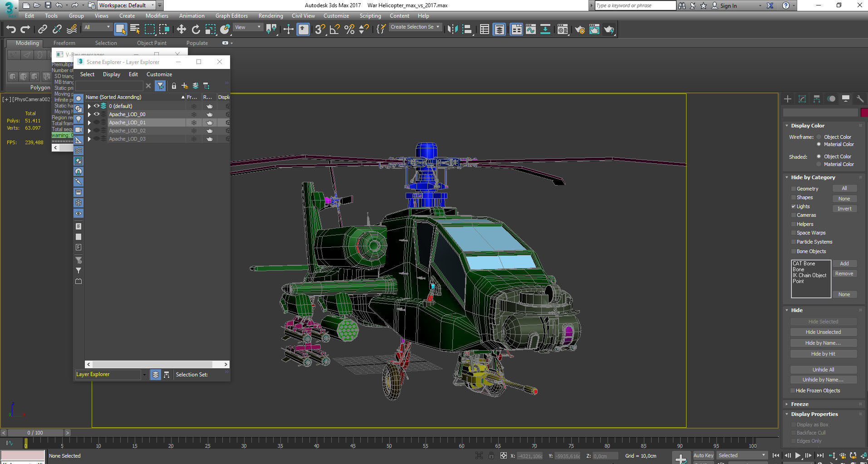Image resolution: width=868 pixels, height=464 pixels.
Task: Open the View reference coordinate dropdown
Action: pos(248,27)
